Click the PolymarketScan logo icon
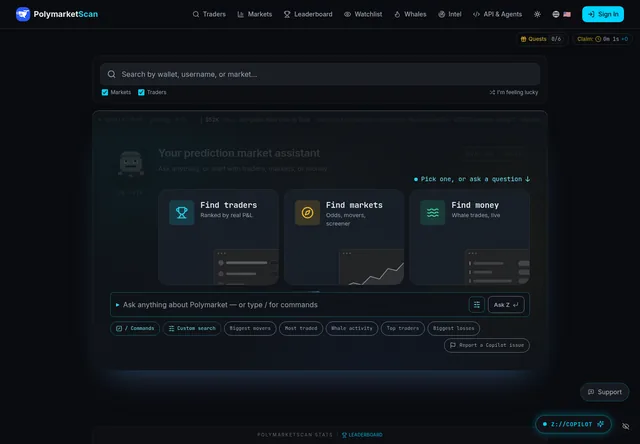 (23, 14)
